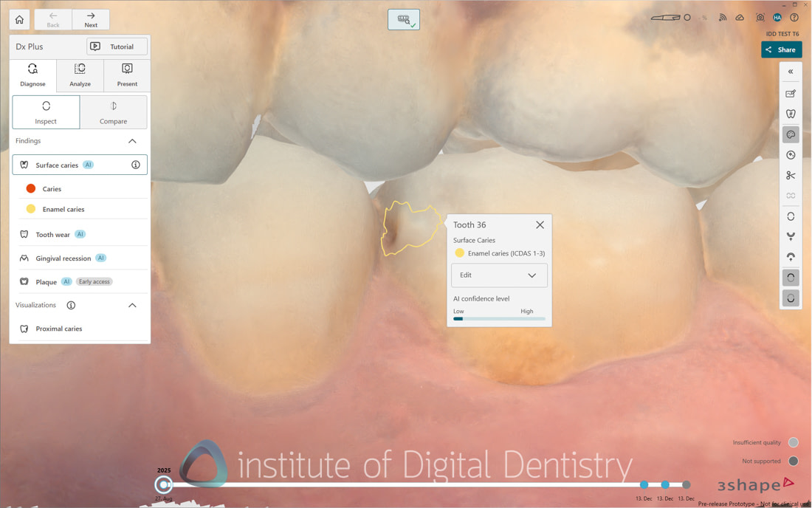The height and width of the screenshot is (508, 812).
Task: Collapse the Findings section
Action: tap(133, 140)
